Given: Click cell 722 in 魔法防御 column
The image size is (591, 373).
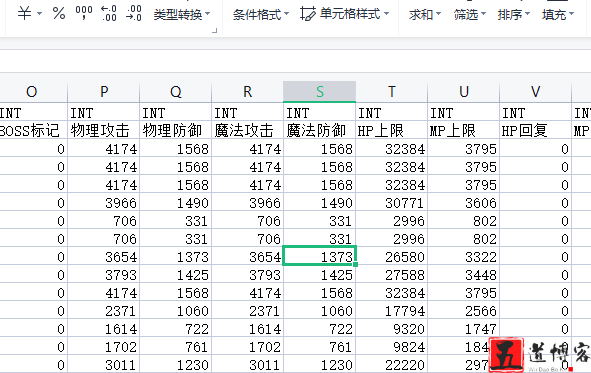Looking at the screenshot, I should tap(320, 329).
